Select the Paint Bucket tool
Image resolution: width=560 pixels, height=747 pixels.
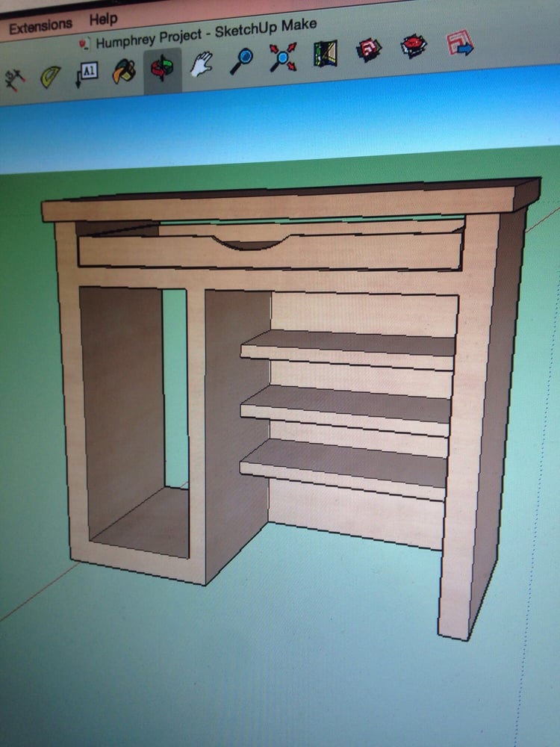[124, 72]
